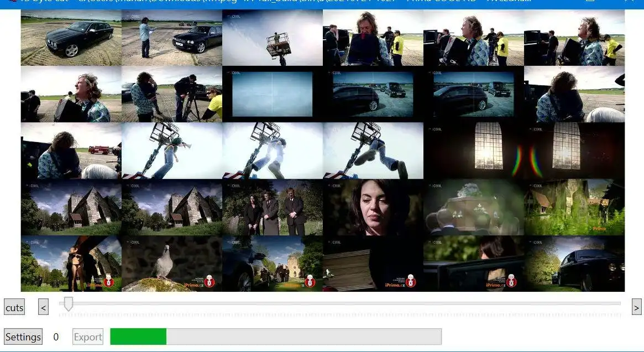Select thumbnail of man standing beside black car
Image resolution: width=644 pixels, height=352 pixels.
coord(172,38)
